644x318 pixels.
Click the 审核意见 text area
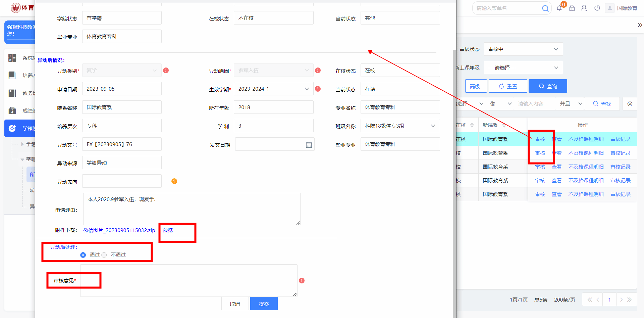point(189,280)
